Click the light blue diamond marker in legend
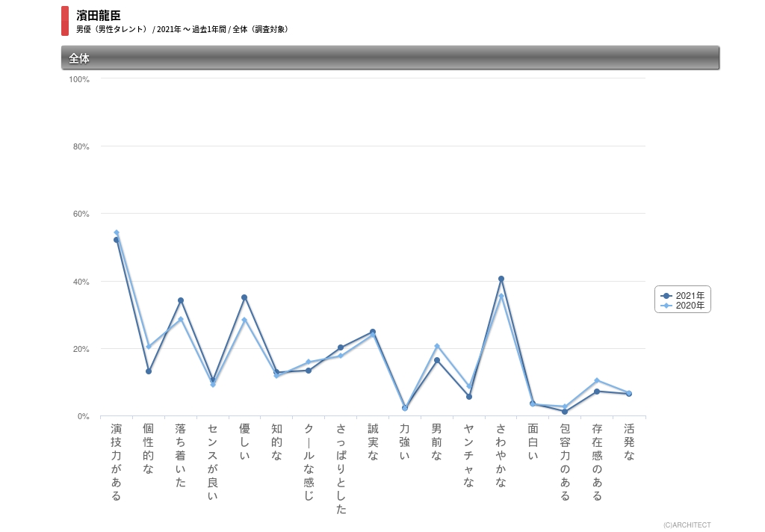 click(x=666, y=306)
